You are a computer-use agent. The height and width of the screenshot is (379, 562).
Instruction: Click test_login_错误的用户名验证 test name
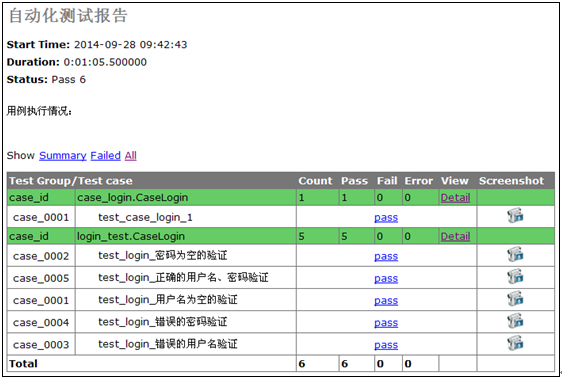coord(168,344)
